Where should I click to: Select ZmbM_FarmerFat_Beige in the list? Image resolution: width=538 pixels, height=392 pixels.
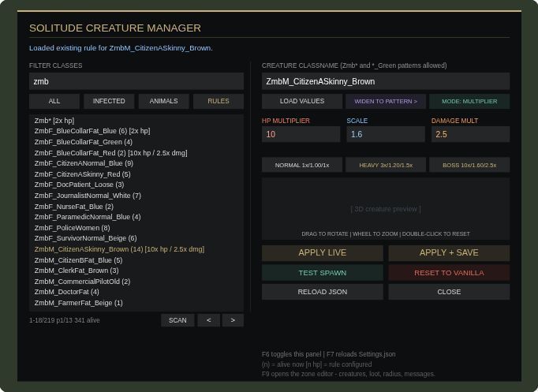pyautogui.click(x=136, y=303)
